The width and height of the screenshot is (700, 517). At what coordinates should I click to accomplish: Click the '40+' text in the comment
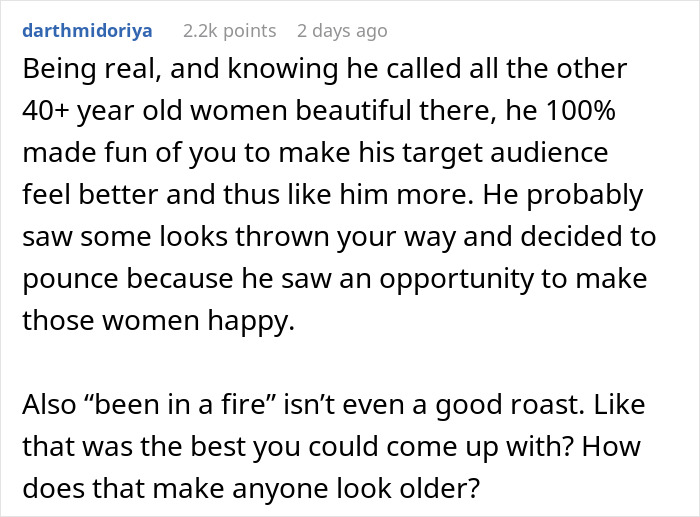pyautogui.click(x=46, y=110)
